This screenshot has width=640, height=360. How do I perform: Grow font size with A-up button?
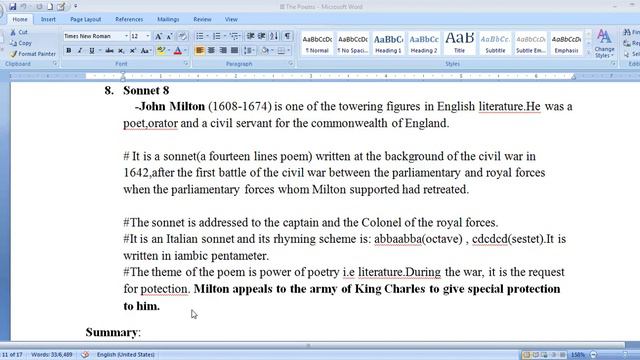(158, 36)
